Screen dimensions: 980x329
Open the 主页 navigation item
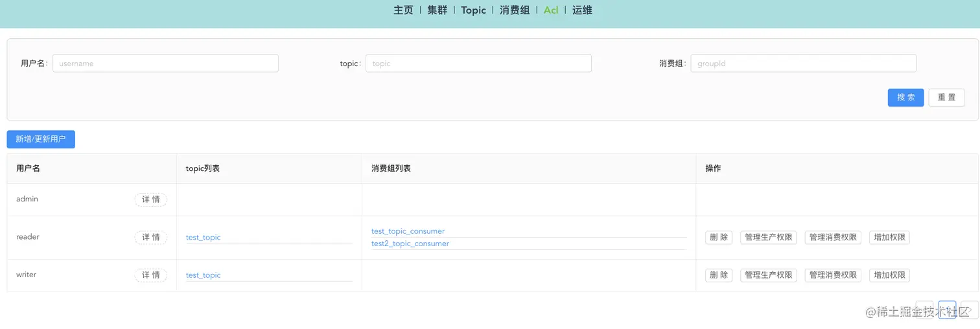tap(403, 10)
